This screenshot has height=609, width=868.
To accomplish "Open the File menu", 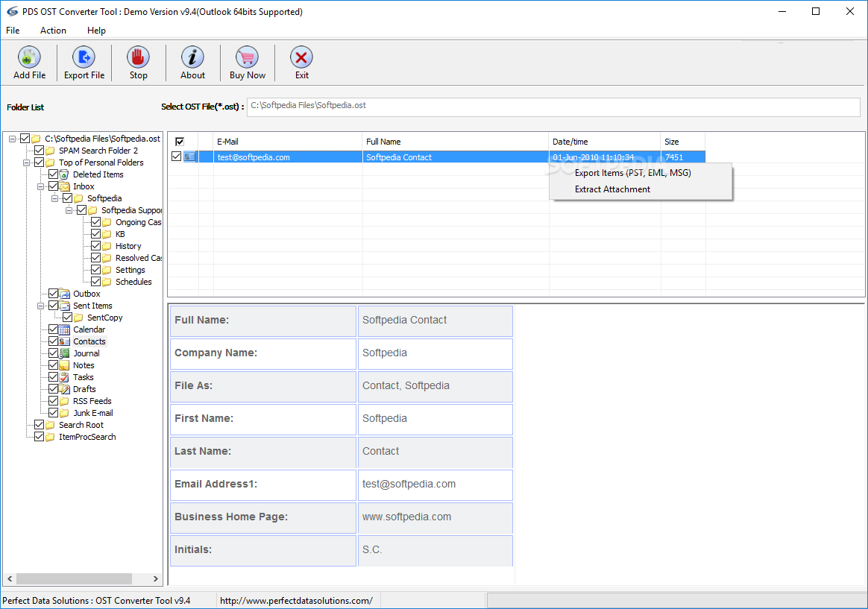I will coord(13,31).
